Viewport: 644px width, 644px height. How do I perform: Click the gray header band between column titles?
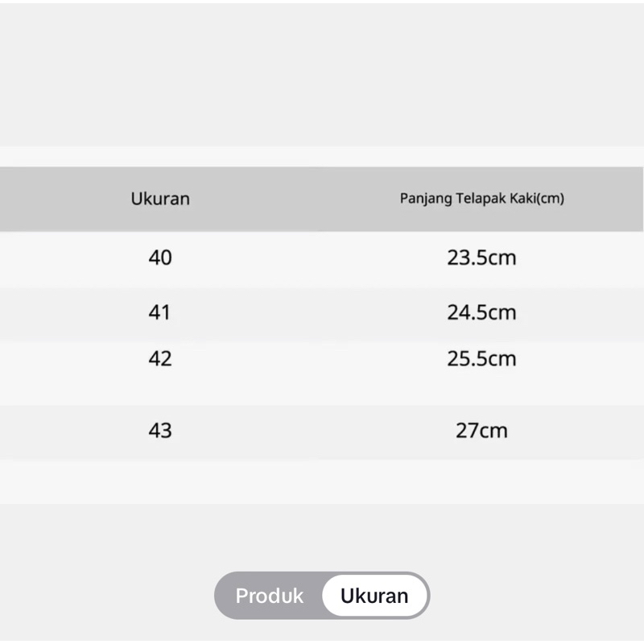(298, 199)
